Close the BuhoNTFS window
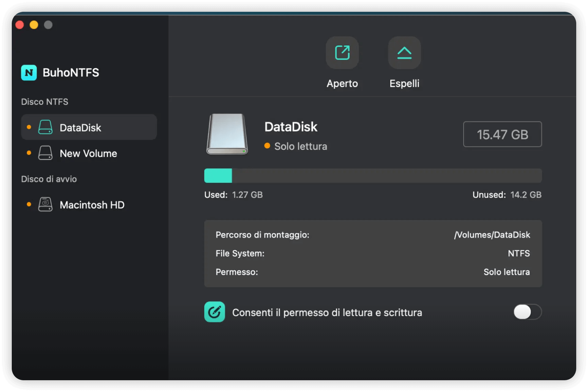The image size is (588, 392). click(20, 25)
